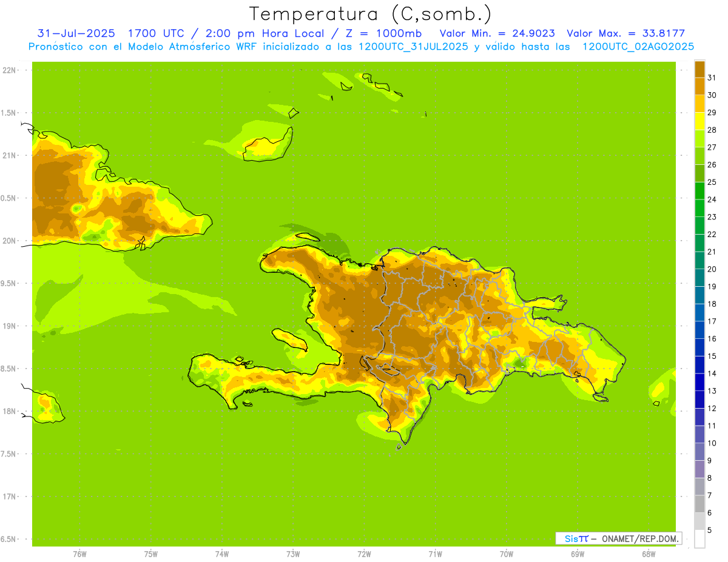The width and height of the screenshot is (728, 562).
Task: Click the "69W" longitude axis label
Action: tap(578, 554)
